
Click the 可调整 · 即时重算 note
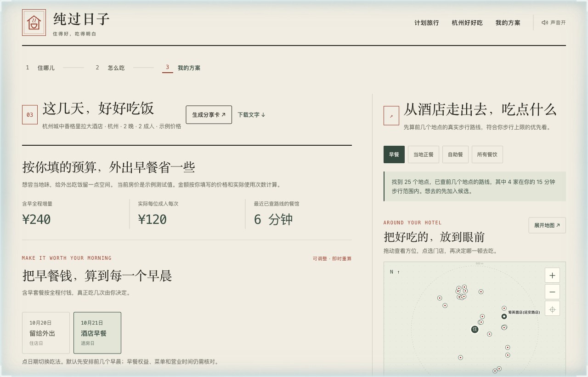pos(332,258)
